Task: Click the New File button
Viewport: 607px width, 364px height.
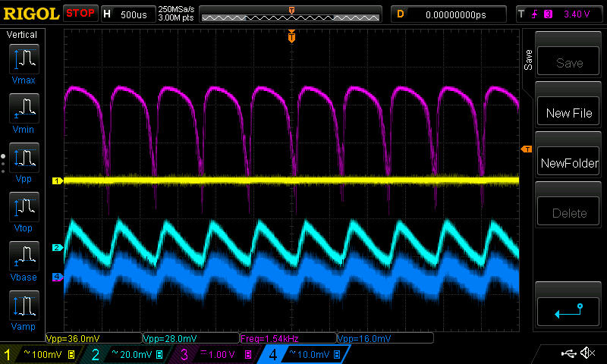Action: pos(569,114)
